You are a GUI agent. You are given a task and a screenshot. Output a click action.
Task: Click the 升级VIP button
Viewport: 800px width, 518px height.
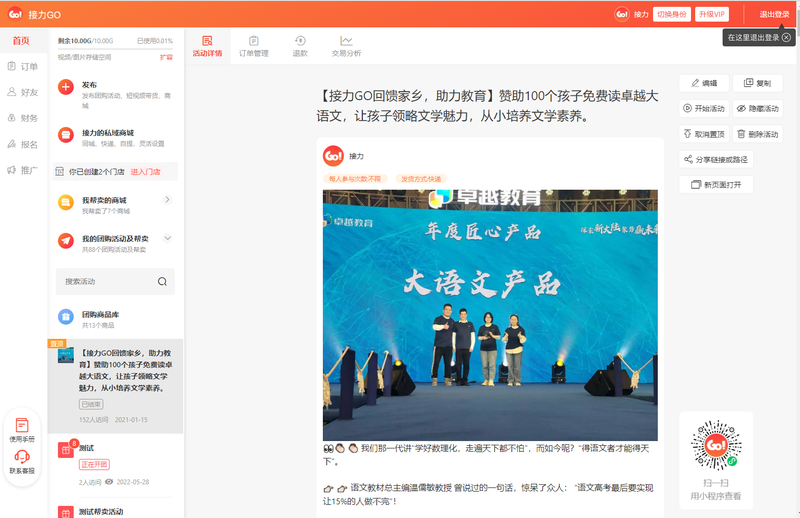[x=712, y=14]
